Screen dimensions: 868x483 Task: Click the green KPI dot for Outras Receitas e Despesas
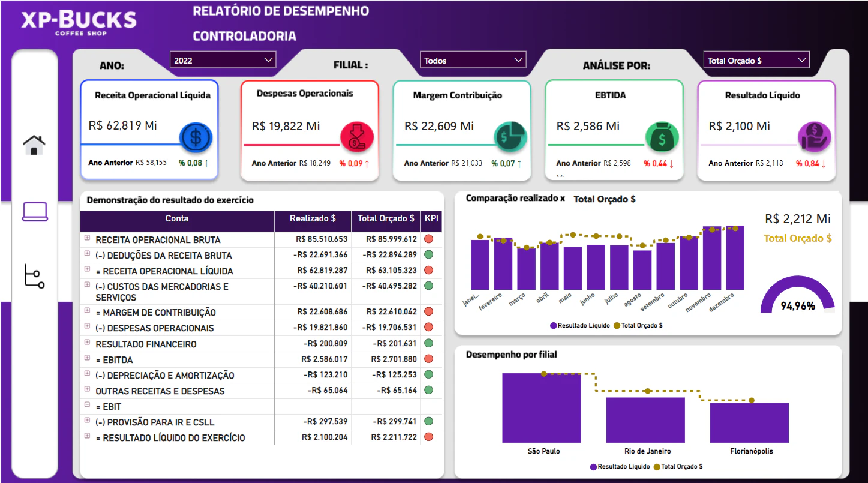click(428, 390)
